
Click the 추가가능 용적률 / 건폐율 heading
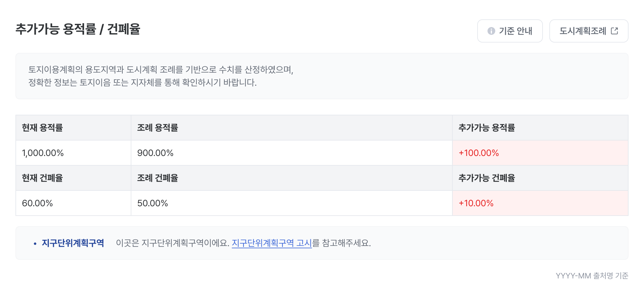point(78,29)
